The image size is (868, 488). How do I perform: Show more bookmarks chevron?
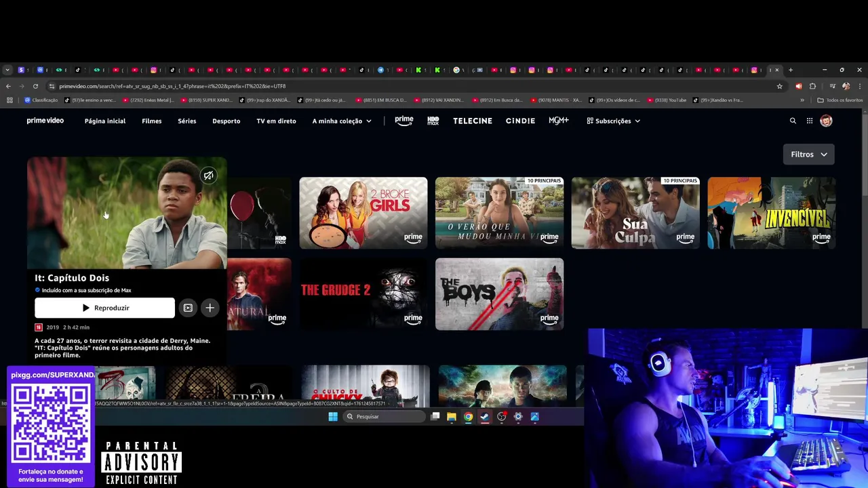click(x=802, y=100)
